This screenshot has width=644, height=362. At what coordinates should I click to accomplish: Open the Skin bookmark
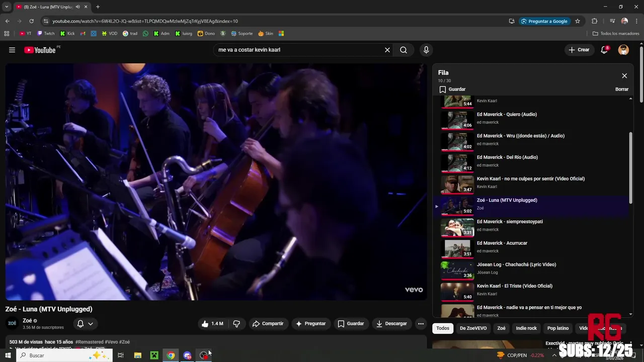tap(266, 34)
